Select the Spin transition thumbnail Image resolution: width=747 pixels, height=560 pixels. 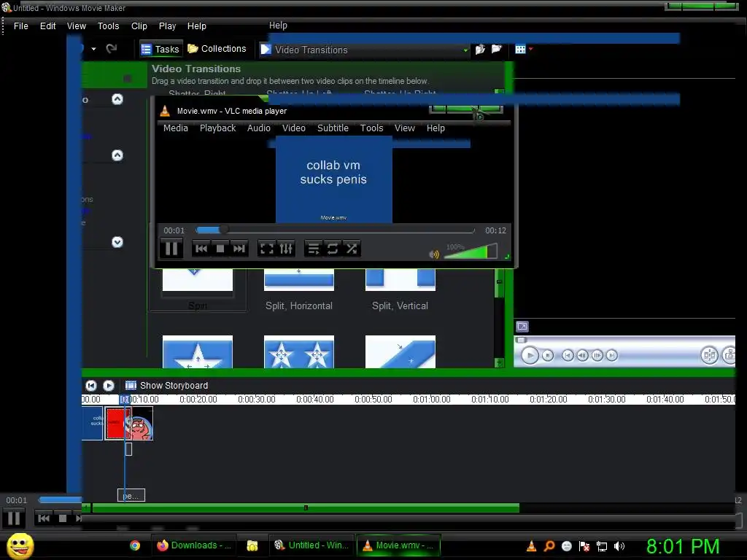coord(198,280)
